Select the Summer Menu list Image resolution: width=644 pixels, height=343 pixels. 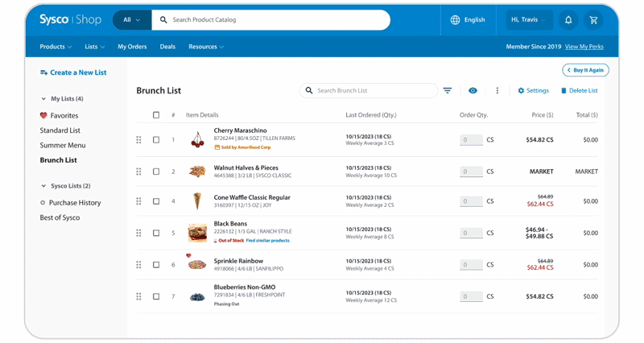point(63,145)
